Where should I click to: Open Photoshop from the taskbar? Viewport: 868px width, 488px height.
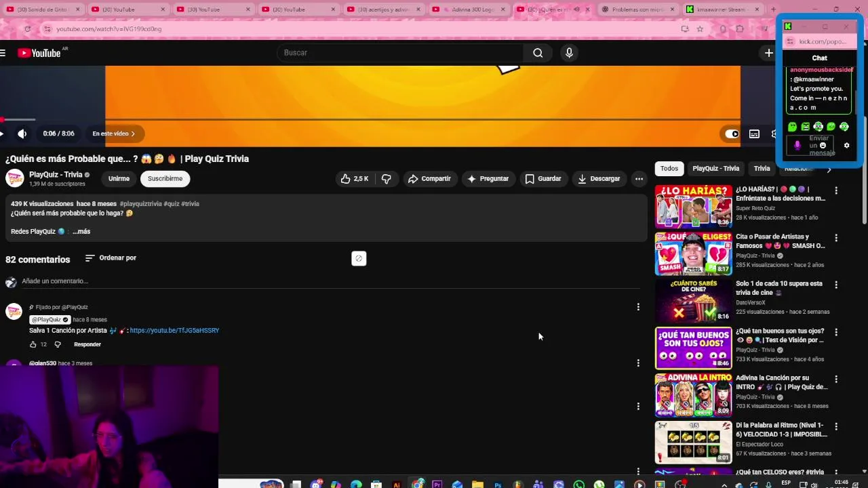(498, 484)
